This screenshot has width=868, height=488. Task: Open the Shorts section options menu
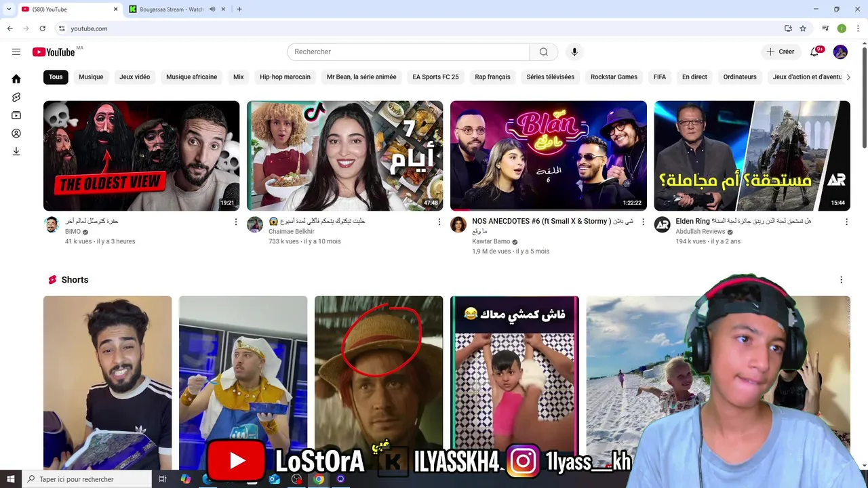[x=841, y=280]
